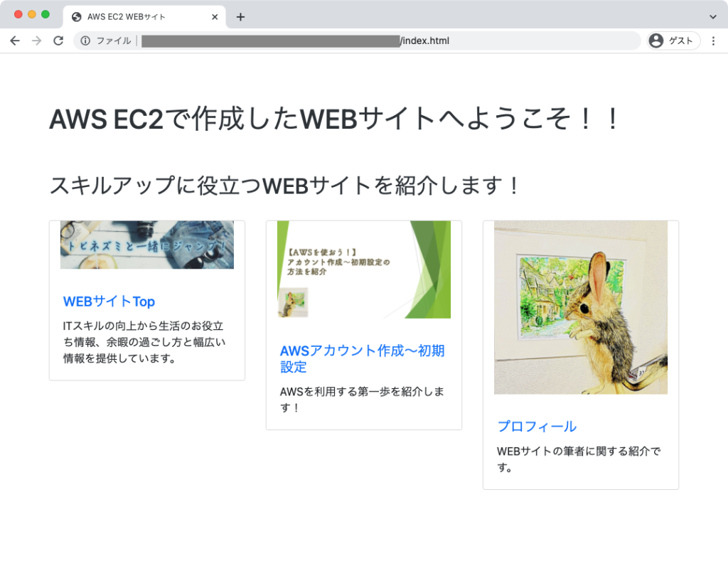Follow the AWSアカウント作成〜初期設定 link
Image resolution: width=728 pixels, height=561 pixels.
click(362, 358)
